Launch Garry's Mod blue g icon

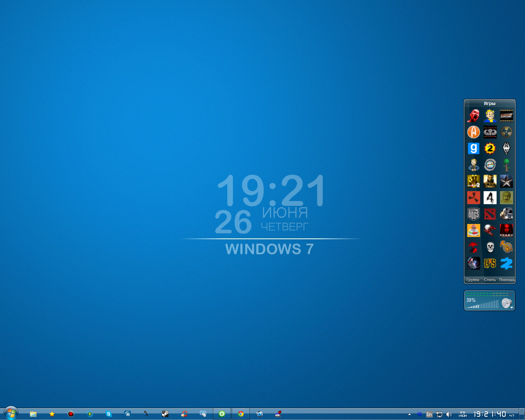(474, 148)
